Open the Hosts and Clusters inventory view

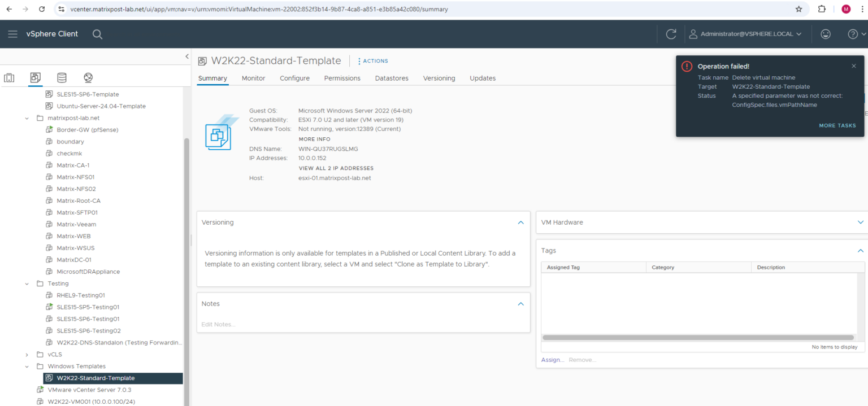click(x=9, y=77)
